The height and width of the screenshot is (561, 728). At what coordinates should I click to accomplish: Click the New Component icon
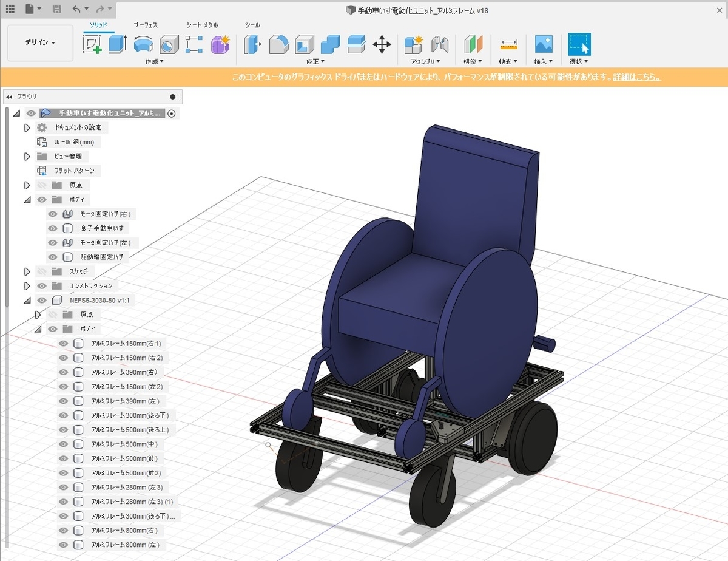pos(414,44)
